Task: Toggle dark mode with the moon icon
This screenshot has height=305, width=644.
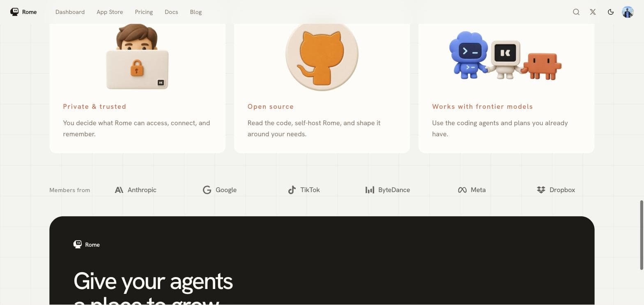Action: (x=611, y=12)
